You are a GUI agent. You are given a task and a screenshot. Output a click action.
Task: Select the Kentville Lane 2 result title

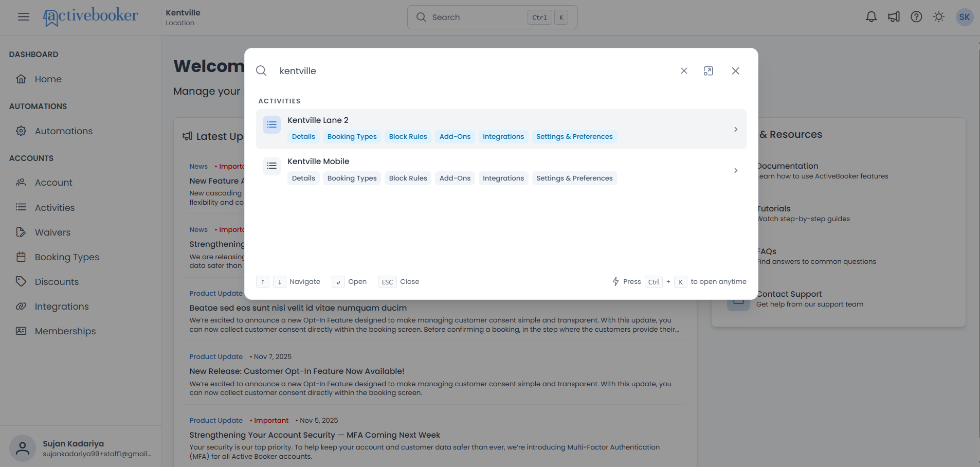(x=318, y=120)
